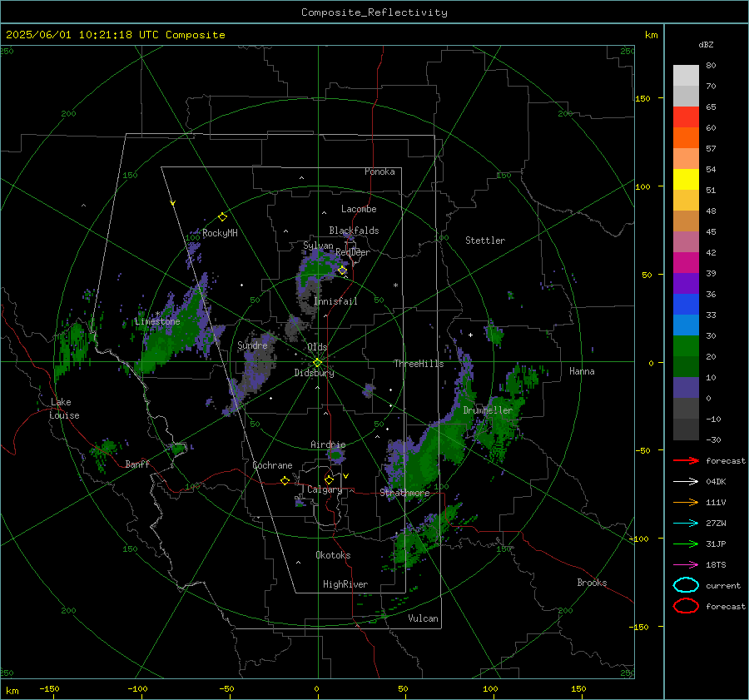Click the yellow diamond marker near RockyMH

pyautogui.click(x=222, y=217)
